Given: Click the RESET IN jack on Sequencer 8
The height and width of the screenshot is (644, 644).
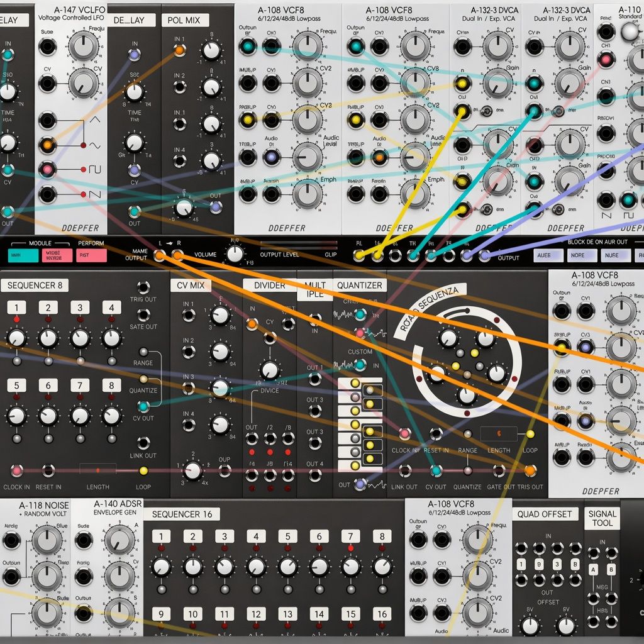Looking at the screenshot, I should (x=48, y=470).
